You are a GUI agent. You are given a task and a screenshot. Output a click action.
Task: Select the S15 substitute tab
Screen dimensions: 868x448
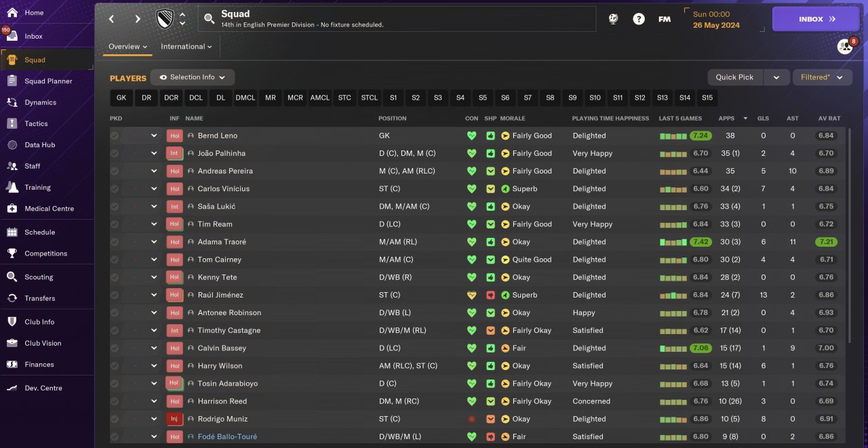click(x=707, y=98)
